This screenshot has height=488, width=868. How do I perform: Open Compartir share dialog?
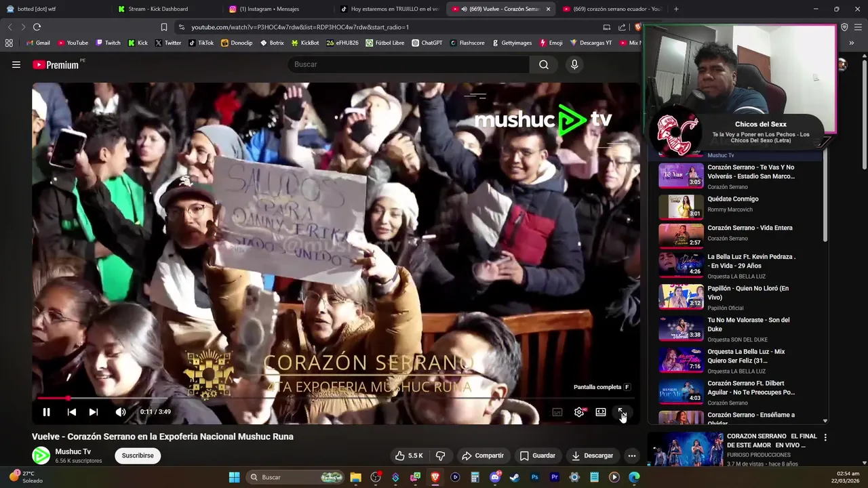click(x=483, y=455)
